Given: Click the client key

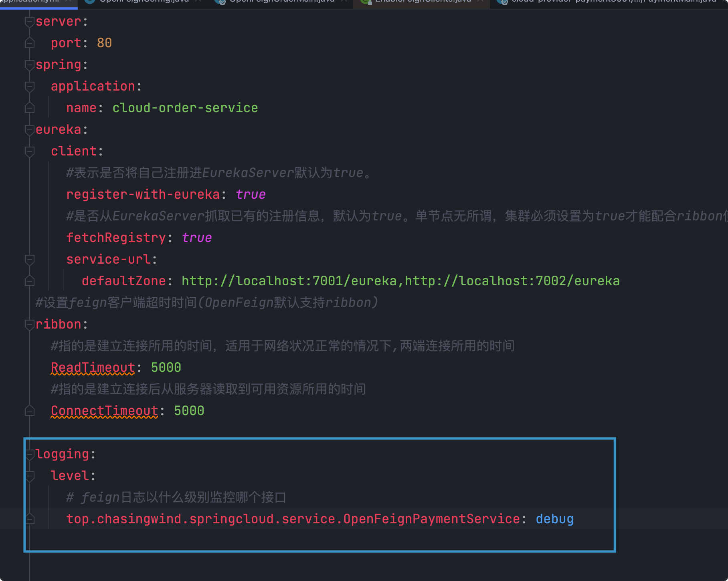Looking at the screenshot, I should 74,151.
